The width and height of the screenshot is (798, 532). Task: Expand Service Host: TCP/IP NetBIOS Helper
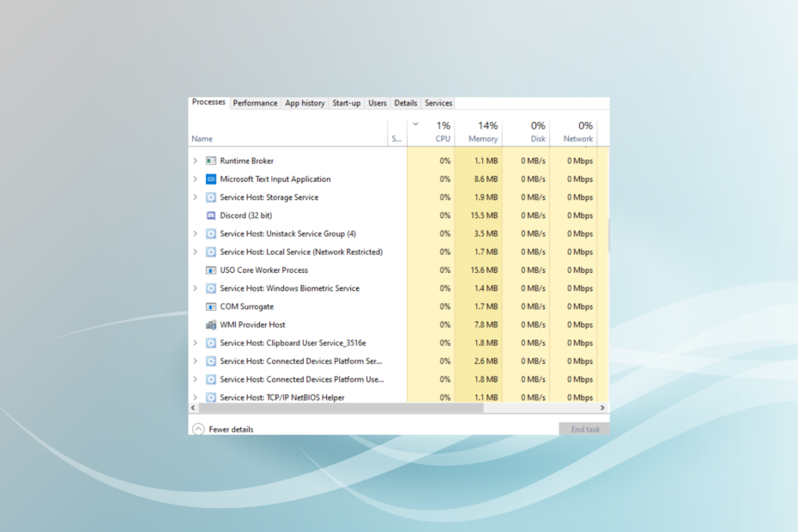pyautogui.click(x=195, y=397)
